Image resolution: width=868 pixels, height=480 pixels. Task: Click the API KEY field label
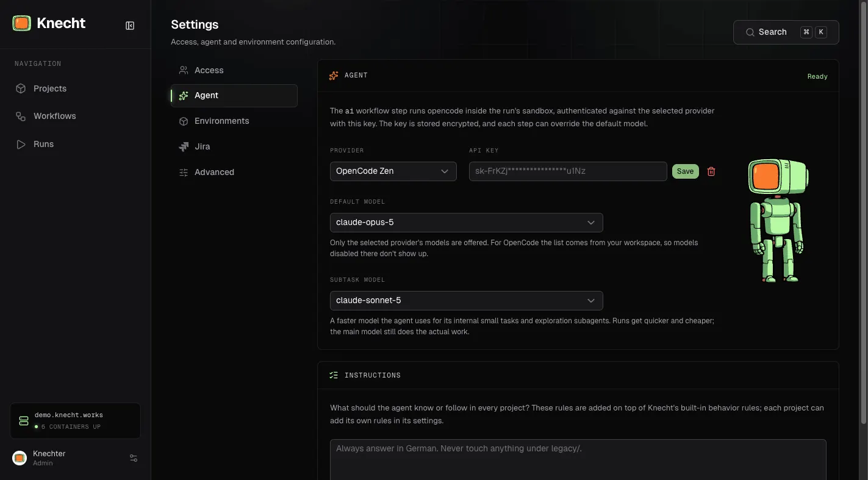(484, 151)
